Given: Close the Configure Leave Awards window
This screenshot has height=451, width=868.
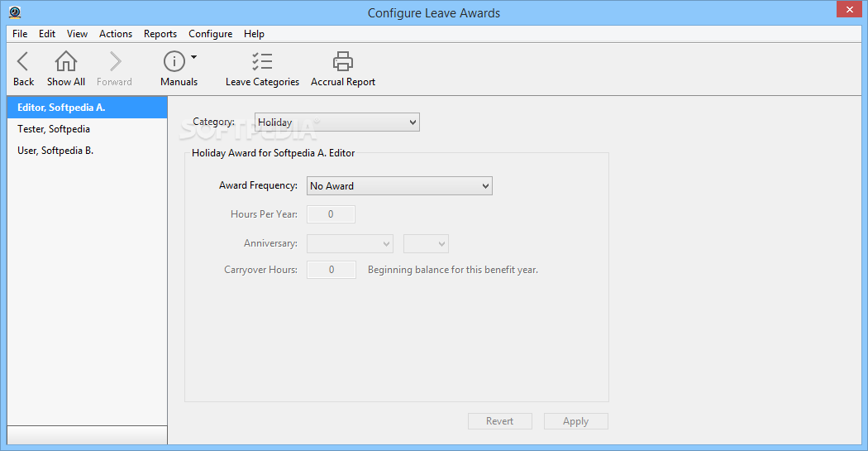Looking at the screenshot, I should pos(849,9).
